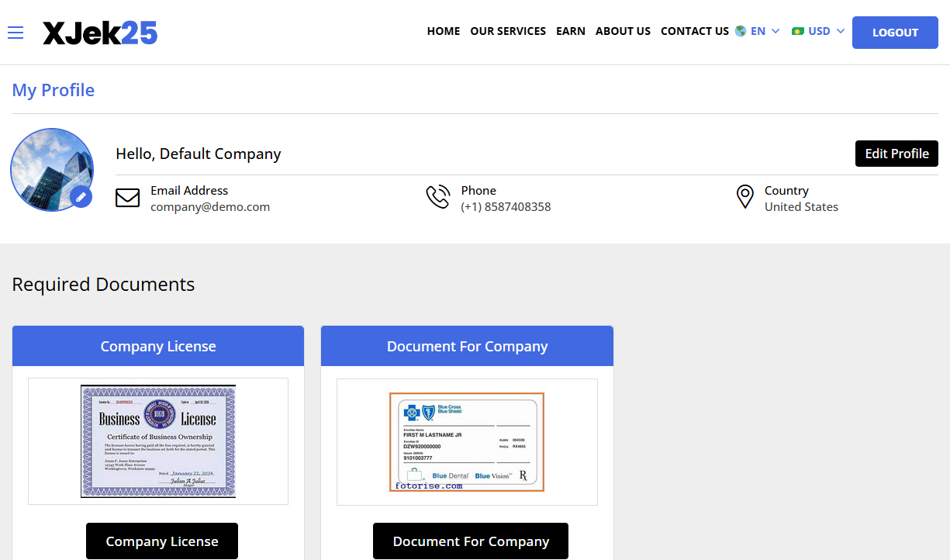Click the USD currency flag icon
The width and height of the screenshot is (950, 560).
pyautogui.click(x=797, y=32)
